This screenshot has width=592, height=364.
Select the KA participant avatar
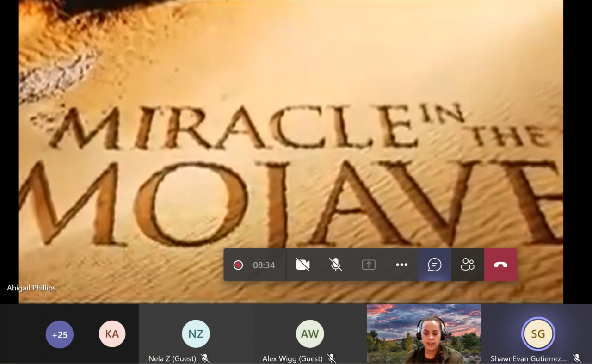tap(112, 334)
